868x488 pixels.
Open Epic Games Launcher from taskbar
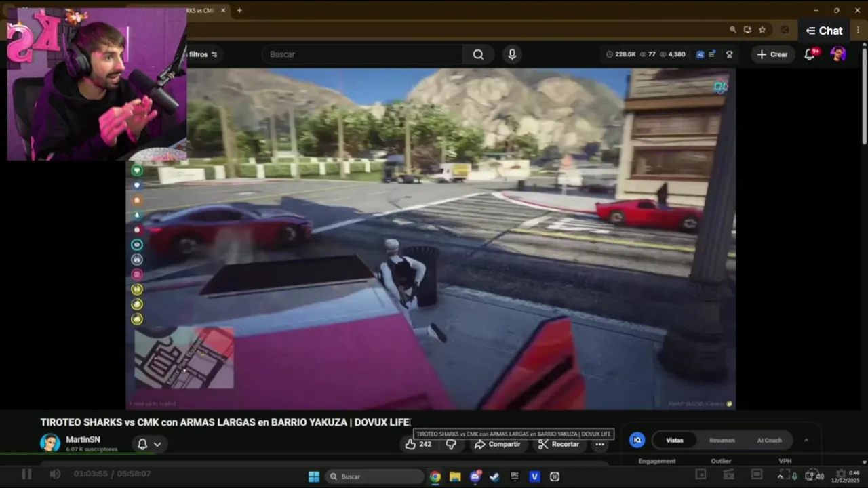pyautogui.click(x=515, y=476)
